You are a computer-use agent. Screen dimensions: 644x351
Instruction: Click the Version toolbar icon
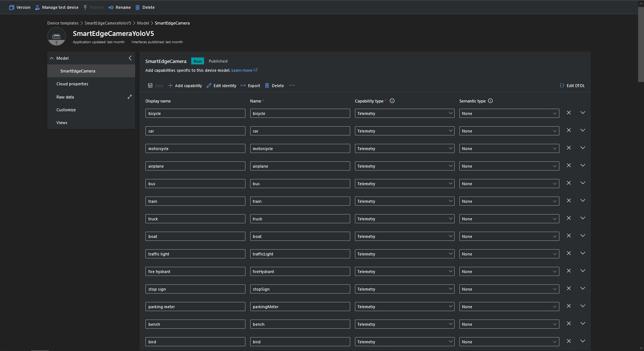(12, 7)
